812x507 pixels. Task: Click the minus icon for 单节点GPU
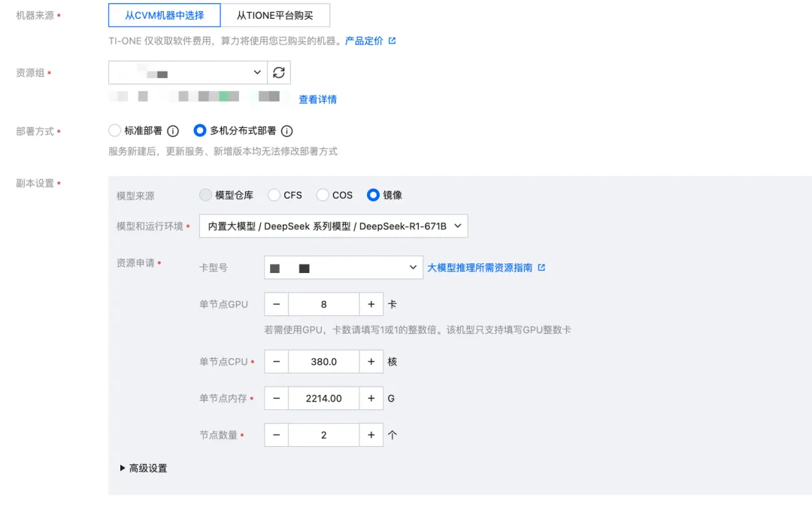pyautogui.click(x=277, y=304)
